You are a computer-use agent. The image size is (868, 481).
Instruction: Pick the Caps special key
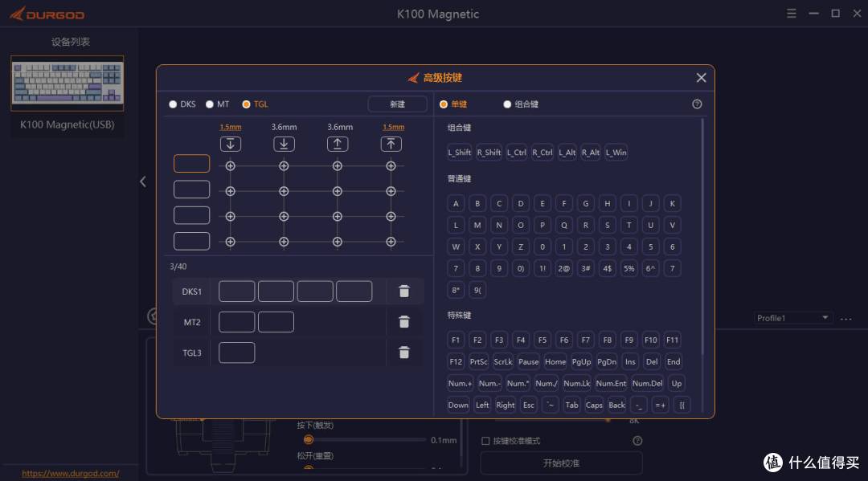(594, 406)
